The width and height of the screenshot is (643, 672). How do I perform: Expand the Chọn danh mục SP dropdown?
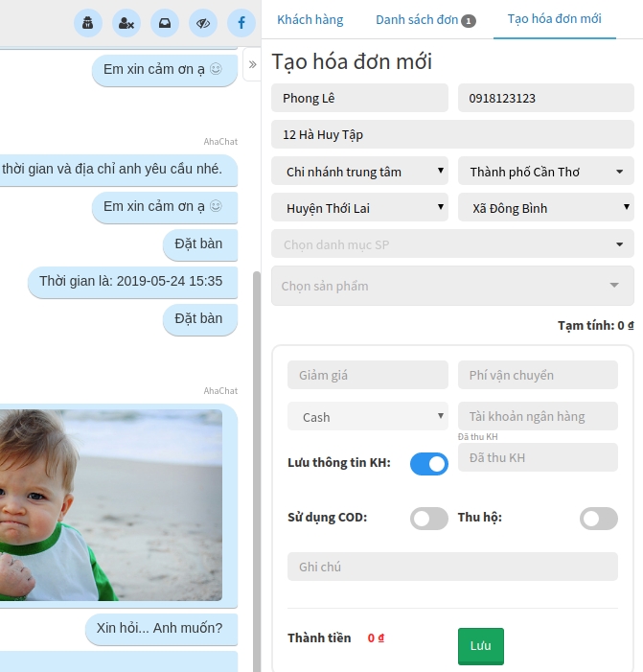click(452, 245)
